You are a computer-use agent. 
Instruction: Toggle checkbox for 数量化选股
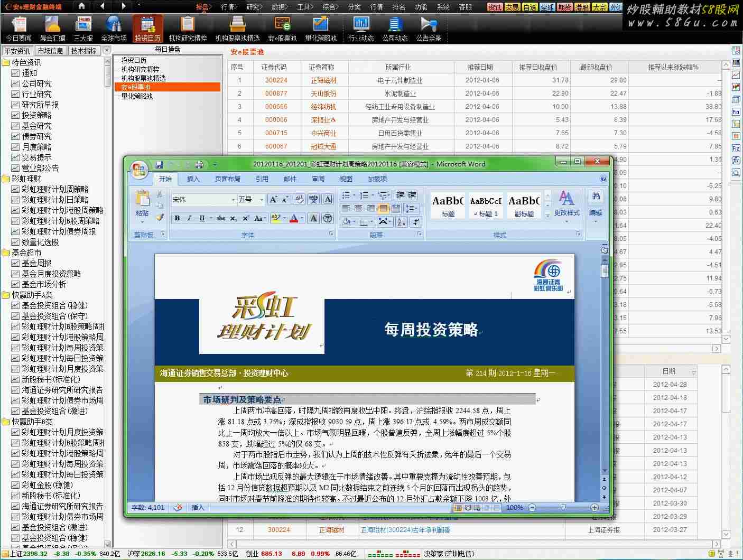[15, 242]
